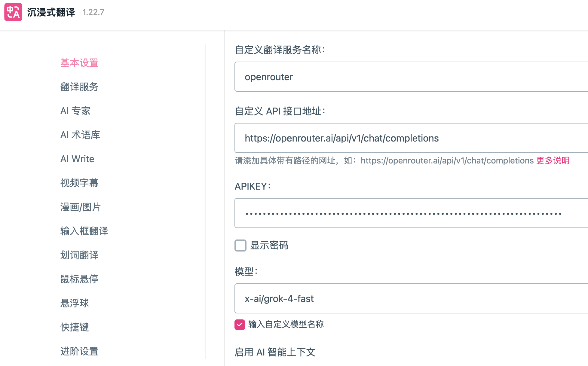Go to 输入框翻译 settings
This screenshot has height=366, width=588.
click(84, 231)
